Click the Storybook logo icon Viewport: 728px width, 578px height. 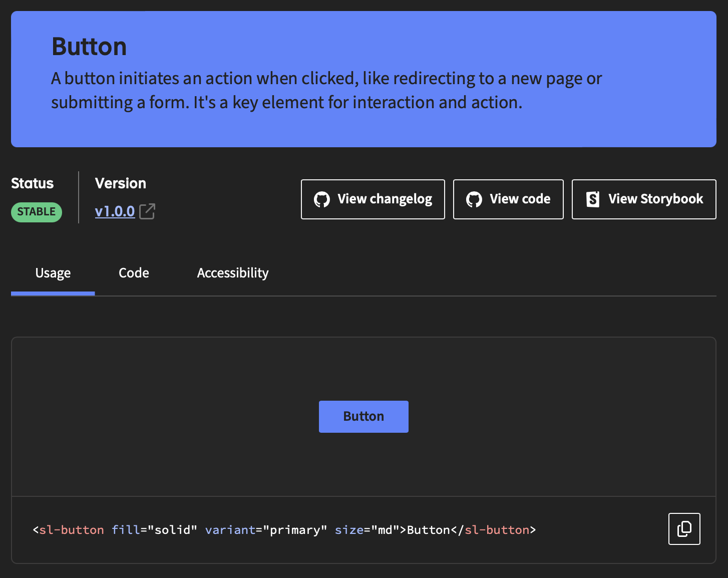tap(593, 199)
